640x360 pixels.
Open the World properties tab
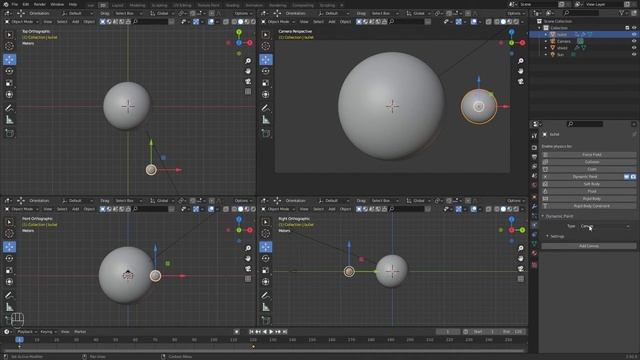pyautogui.click(x=534, y=185)
